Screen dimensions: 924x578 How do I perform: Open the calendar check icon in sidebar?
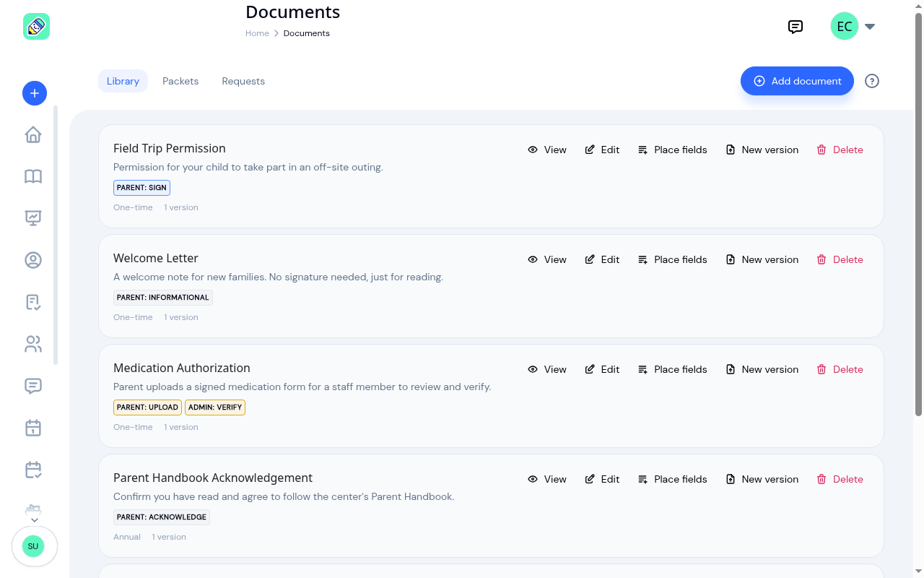33,470
